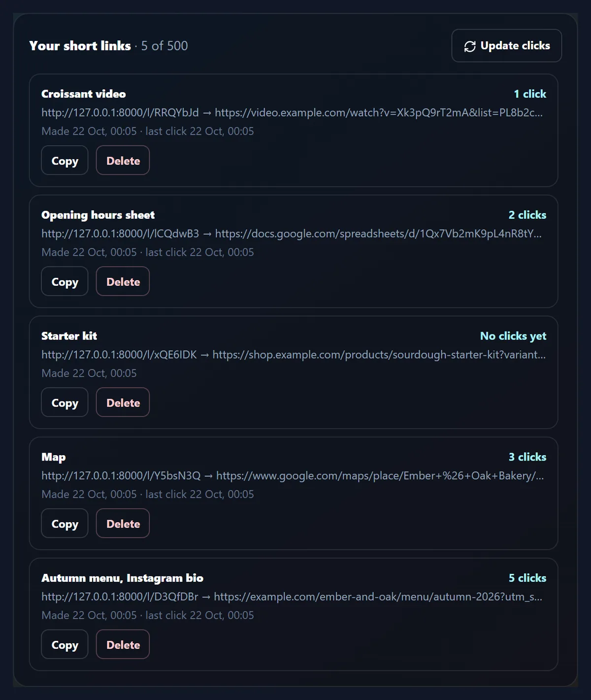Screen dimensions: 591x700
Task: Click the Croissant video title
Action: pyautogui.click(x=84, y=94)
